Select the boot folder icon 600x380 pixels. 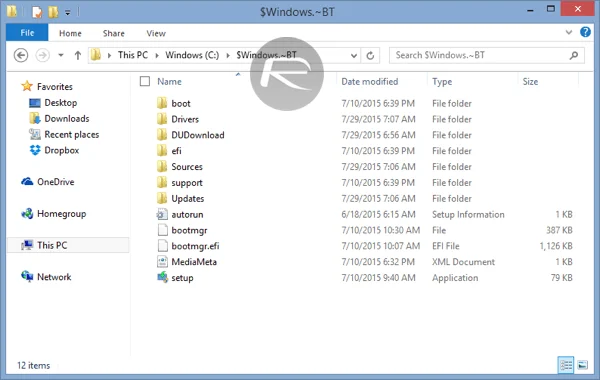point(162,103)
